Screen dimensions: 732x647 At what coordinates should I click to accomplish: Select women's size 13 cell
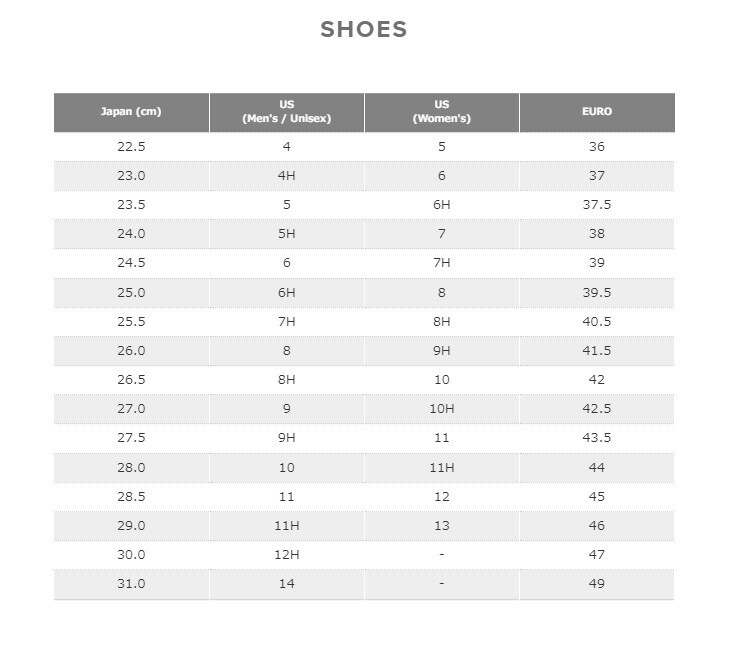[442, 526]
